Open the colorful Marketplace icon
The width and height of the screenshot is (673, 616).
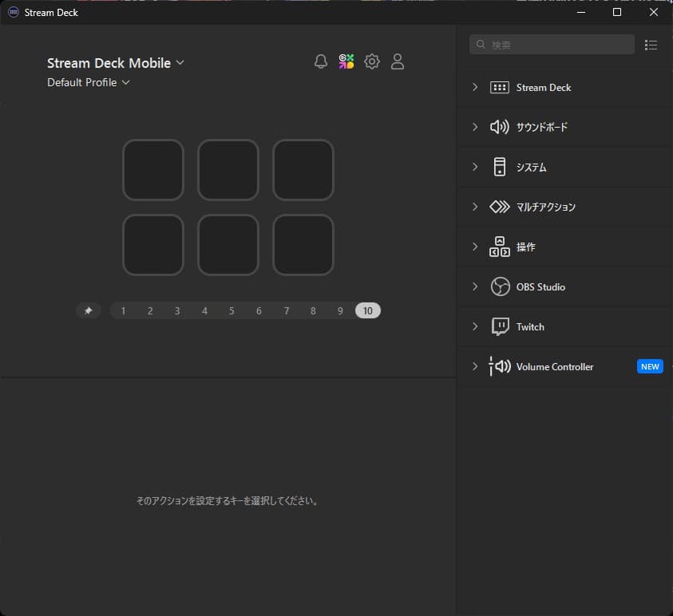346,61
